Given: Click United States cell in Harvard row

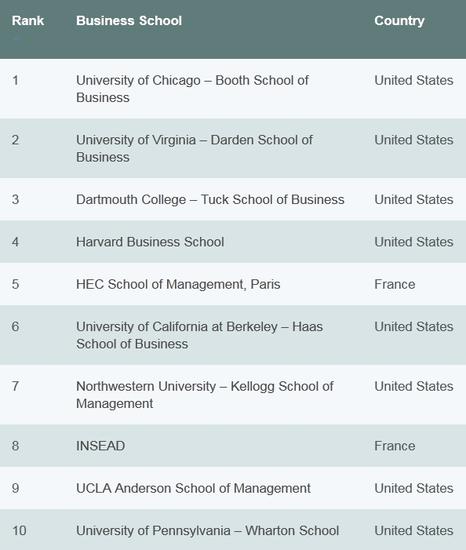Looking at the screenshot, I should pyautogui.click(x=414, y=242).
